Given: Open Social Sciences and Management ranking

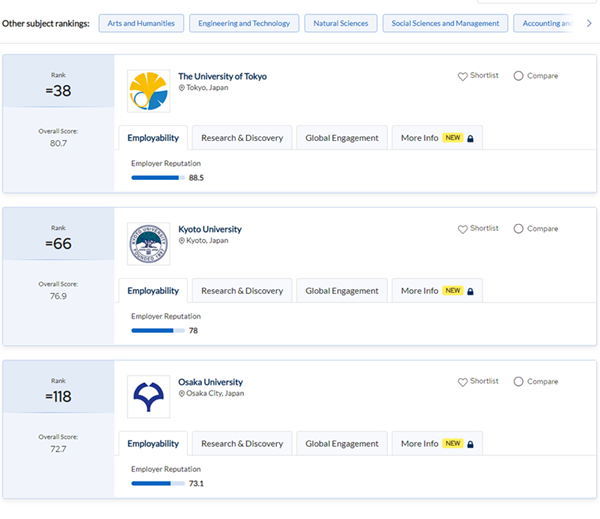Looking at the screenshot, I should 445,23.
